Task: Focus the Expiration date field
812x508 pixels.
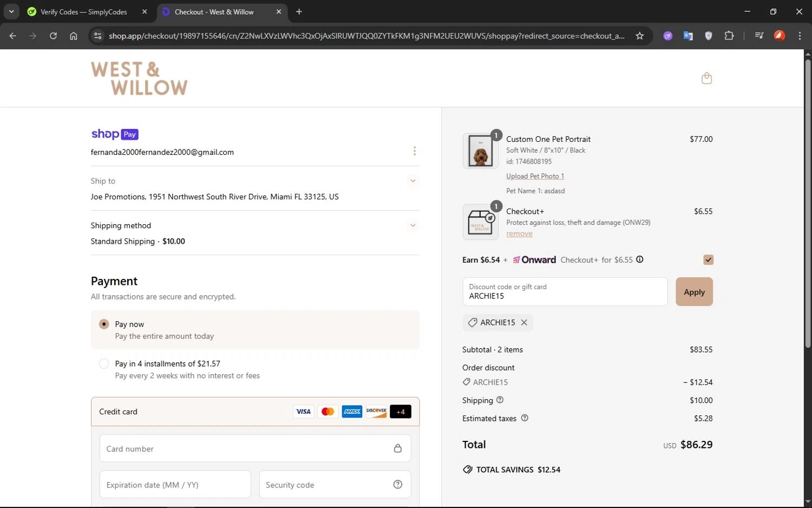Action: (x=175, y=485)
